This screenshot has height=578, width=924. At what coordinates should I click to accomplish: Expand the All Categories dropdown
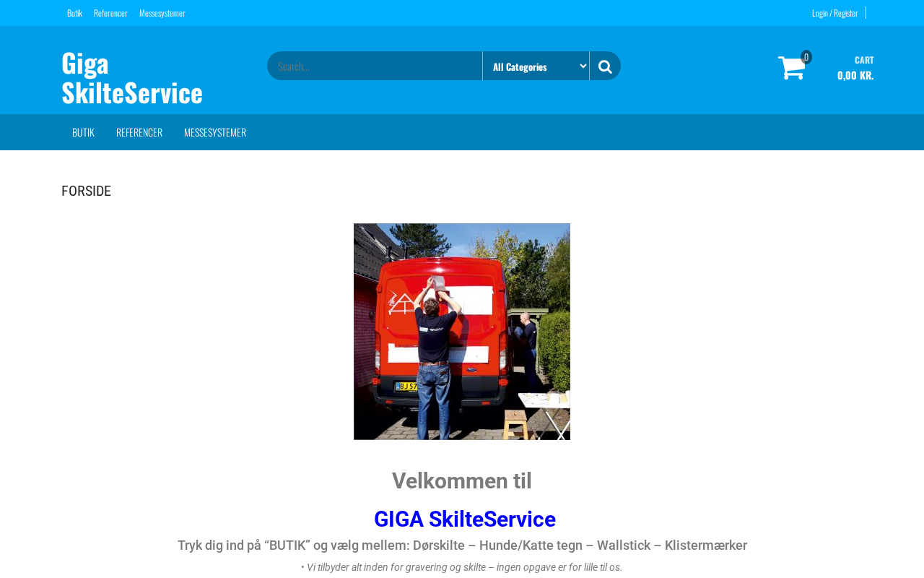coord(536,66)
